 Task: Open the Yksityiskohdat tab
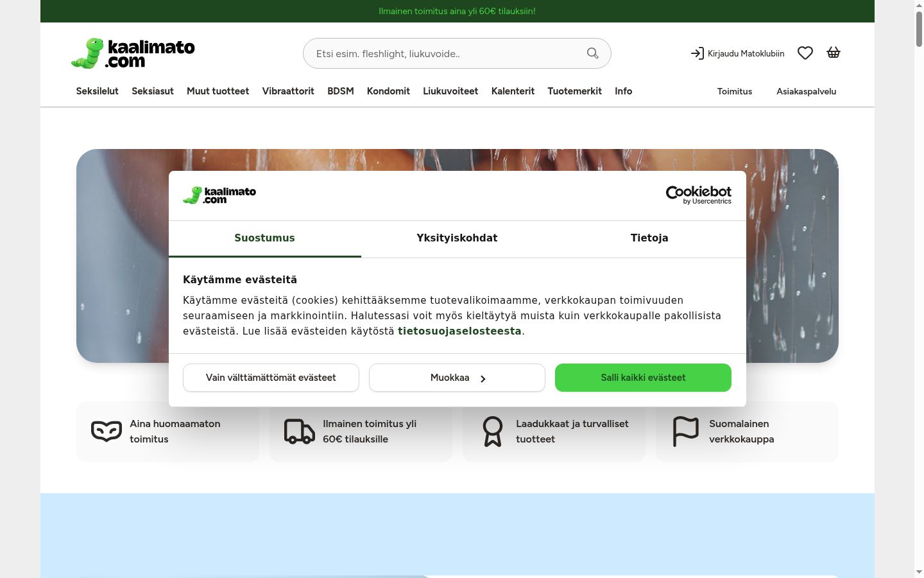(457, 238)
